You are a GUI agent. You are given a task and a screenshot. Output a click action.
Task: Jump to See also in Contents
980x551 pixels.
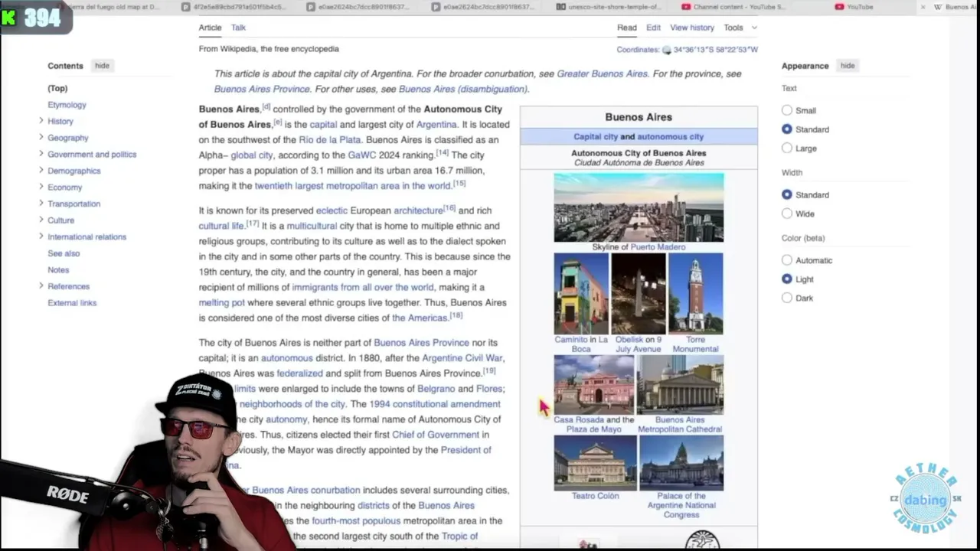point(64,253)
